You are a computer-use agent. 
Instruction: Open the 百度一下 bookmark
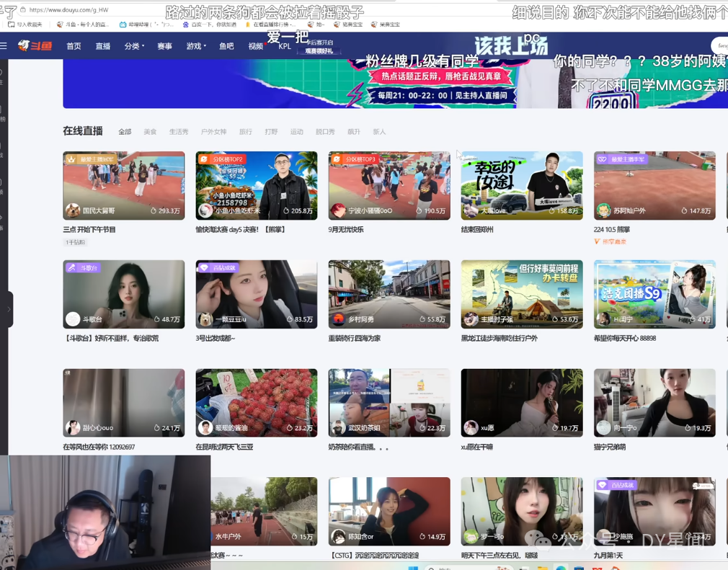point(210,24)
